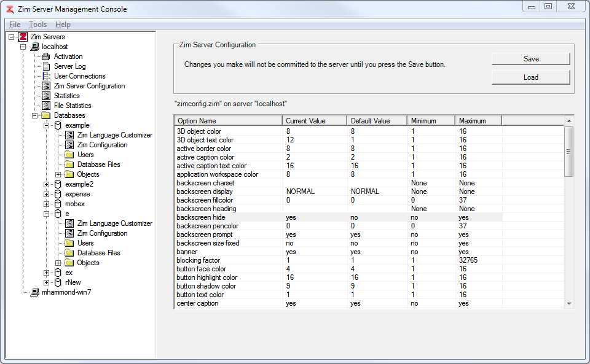The height and width of the screenshot is (364, 590).
Task: Click the ex database icon
Action: 58,273
